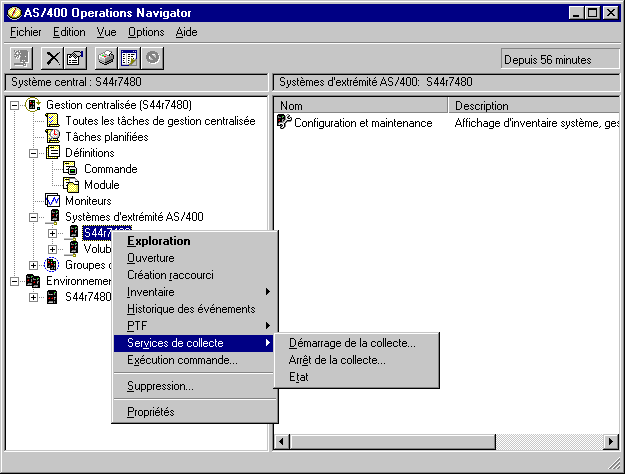Expand S44r7480 under Environnement
Image resolution: width=625 pixels, height=474 pixels.
[x=33, y=297]
